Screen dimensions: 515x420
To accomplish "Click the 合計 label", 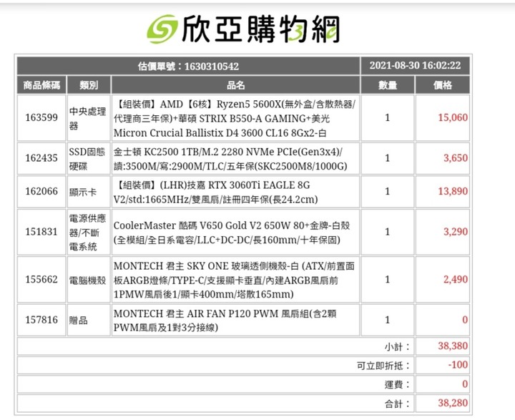I will pyautogui.click(x=397, y=404).
